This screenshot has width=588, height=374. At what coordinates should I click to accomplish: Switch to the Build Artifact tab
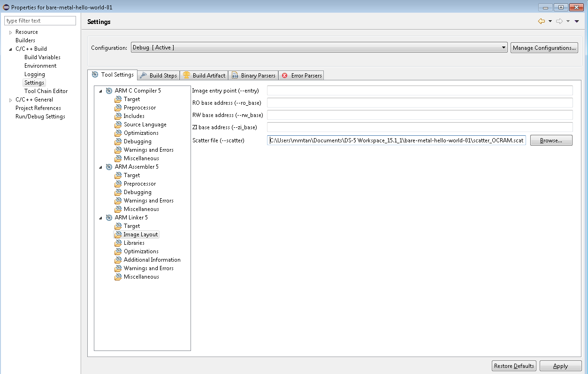[204, 75]
